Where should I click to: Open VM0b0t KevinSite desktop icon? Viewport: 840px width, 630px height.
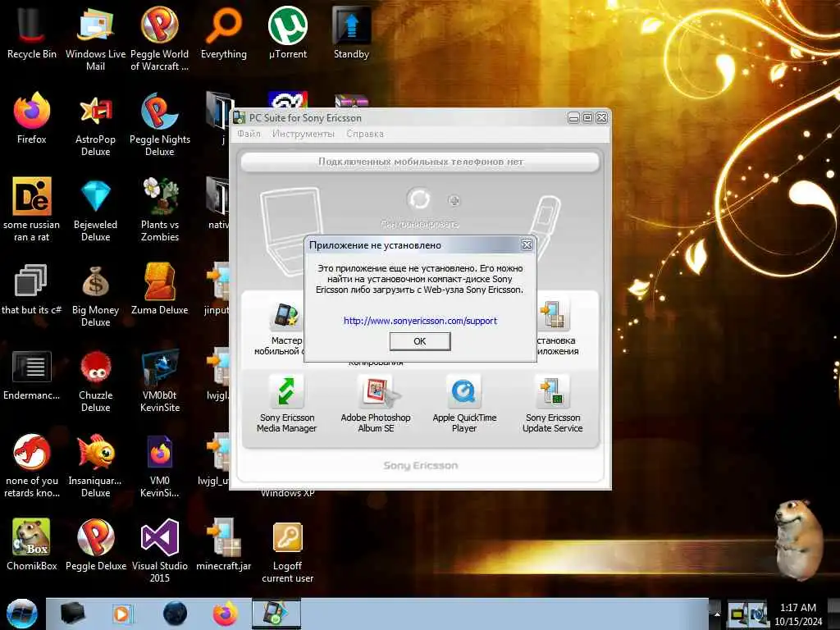160,367
